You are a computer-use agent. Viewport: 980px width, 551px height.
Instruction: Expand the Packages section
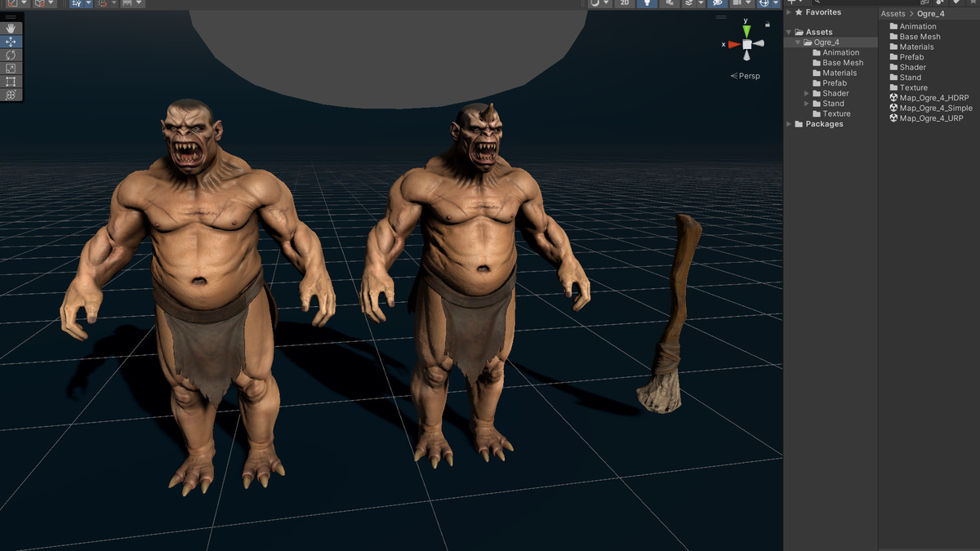(x=789, y=124)
